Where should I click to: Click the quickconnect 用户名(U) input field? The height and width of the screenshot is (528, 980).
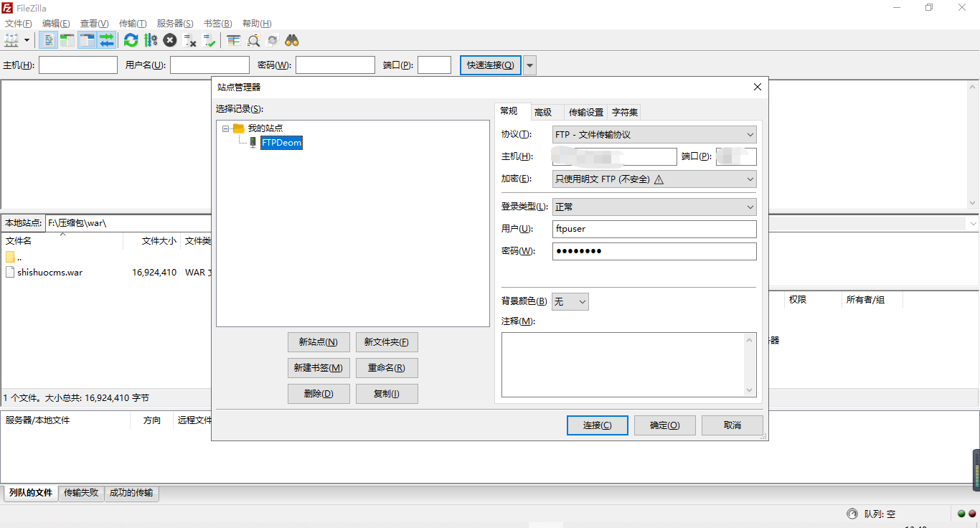pyautogui.click(x=209, y=65)
